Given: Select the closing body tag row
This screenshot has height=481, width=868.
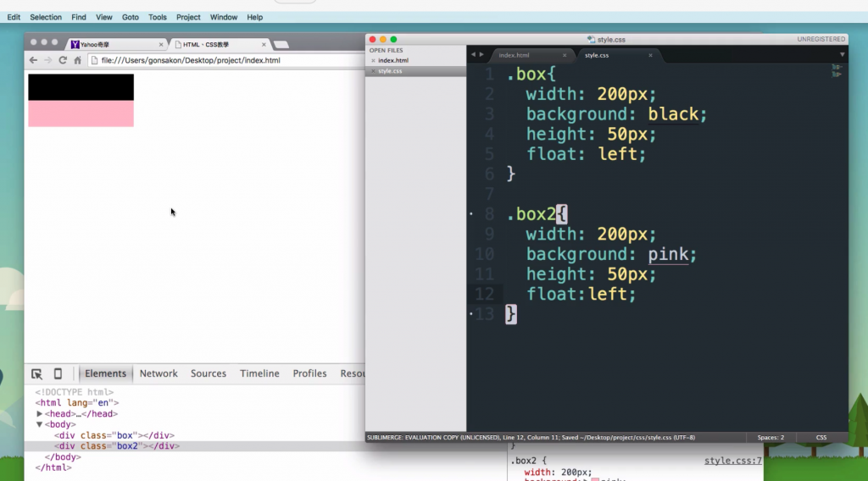Looking at the screenshot, I should tap(63, 457).
